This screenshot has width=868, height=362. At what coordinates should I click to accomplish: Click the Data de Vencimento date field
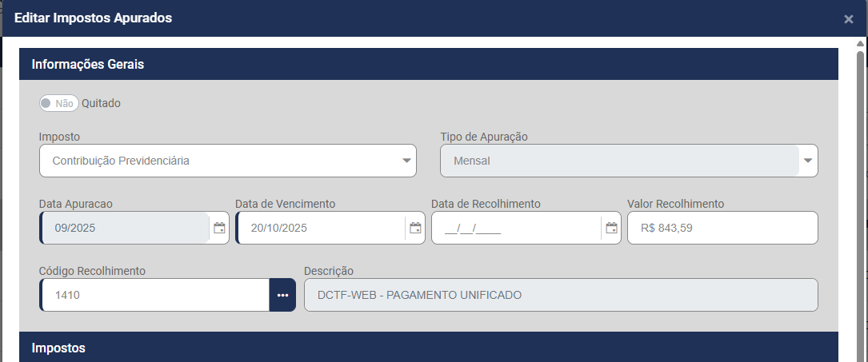click(320, 228)
